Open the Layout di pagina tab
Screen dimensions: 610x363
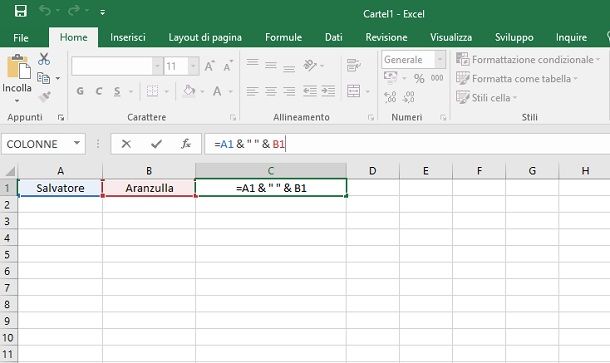pos(205,37)
